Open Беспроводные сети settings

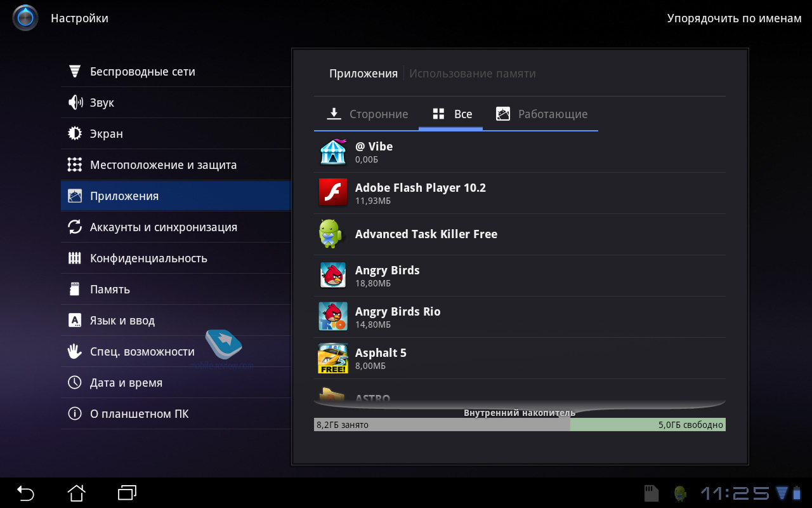[x=176, y=71]
